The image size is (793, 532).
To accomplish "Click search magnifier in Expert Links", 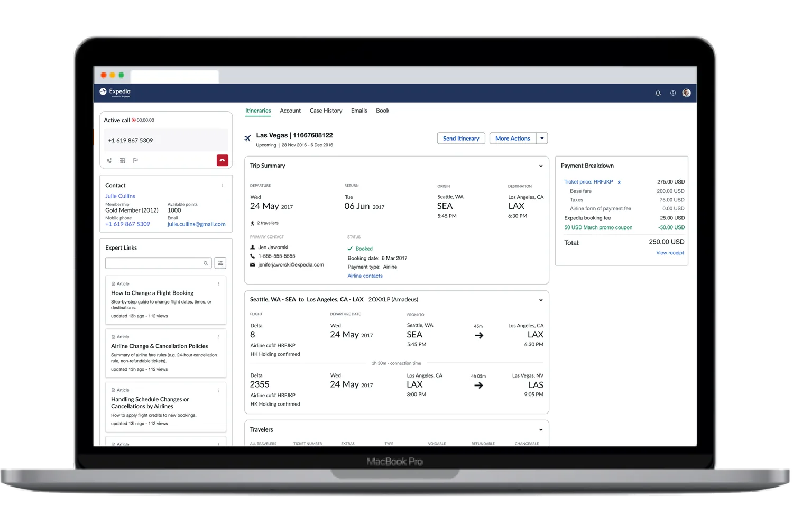I will [206, 263].
